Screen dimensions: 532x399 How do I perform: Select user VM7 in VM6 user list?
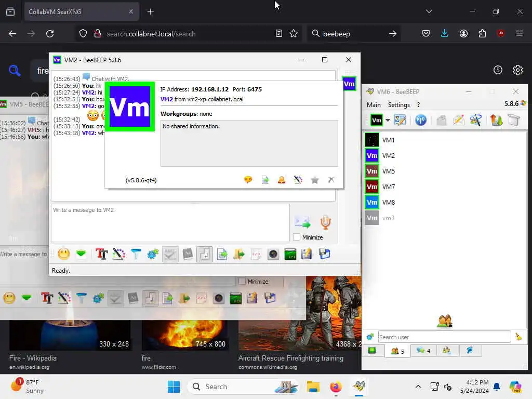(445, 187)
